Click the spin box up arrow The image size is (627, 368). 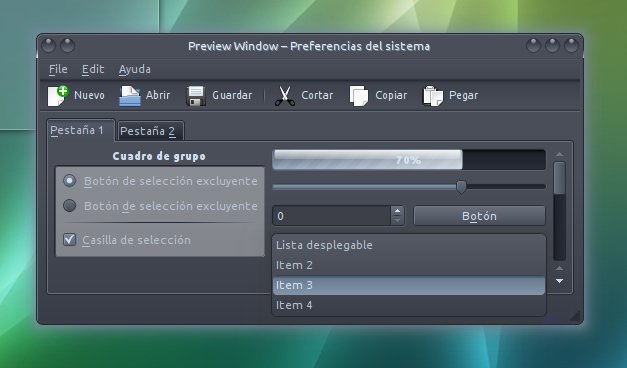(x=397, y=211)
